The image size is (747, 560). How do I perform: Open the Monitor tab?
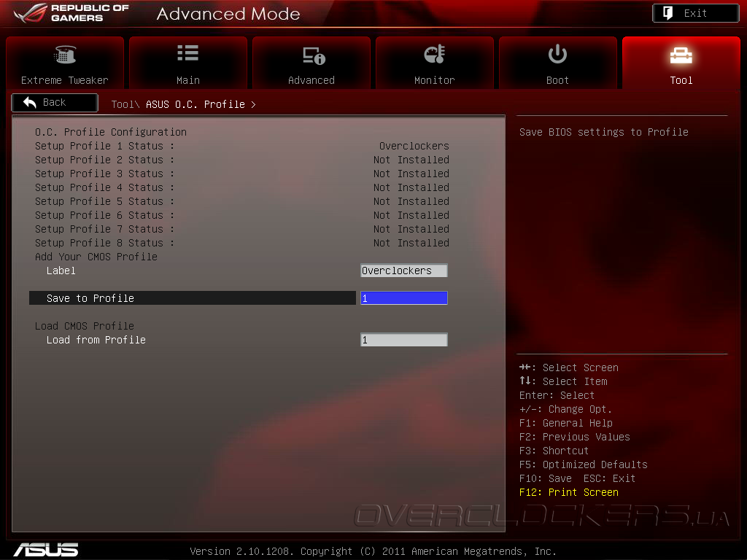point(435,63)
